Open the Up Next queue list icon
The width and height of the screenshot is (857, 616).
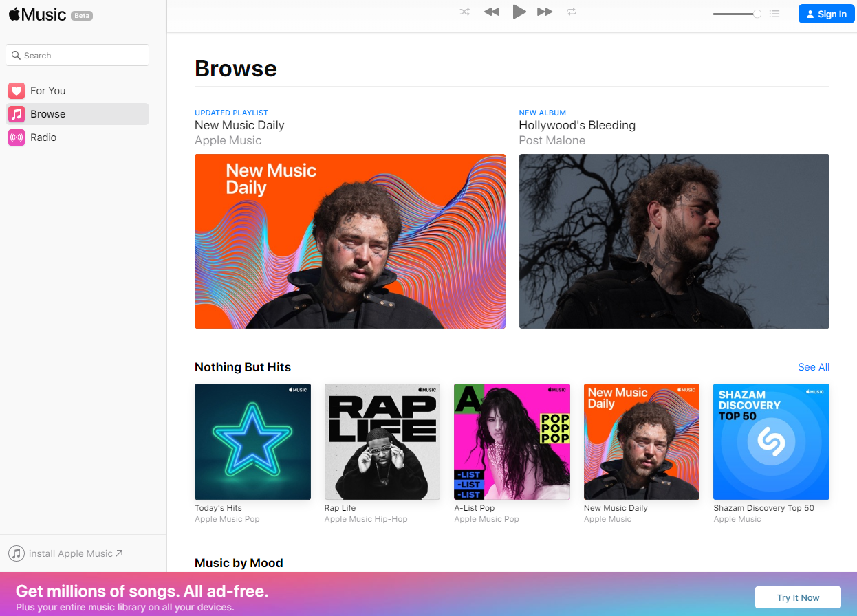click(x=774, y=14)
